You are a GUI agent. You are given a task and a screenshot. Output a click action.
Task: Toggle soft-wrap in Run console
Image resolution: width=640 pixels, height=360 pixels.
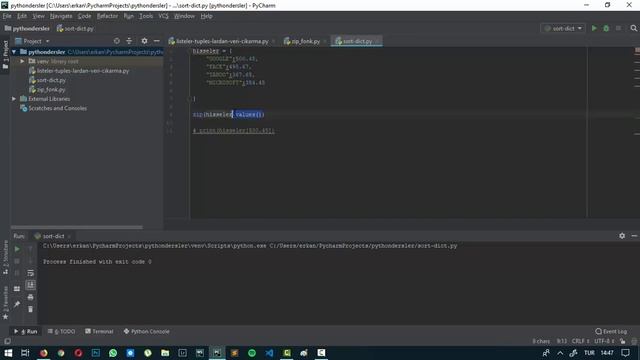click(31, 273)
